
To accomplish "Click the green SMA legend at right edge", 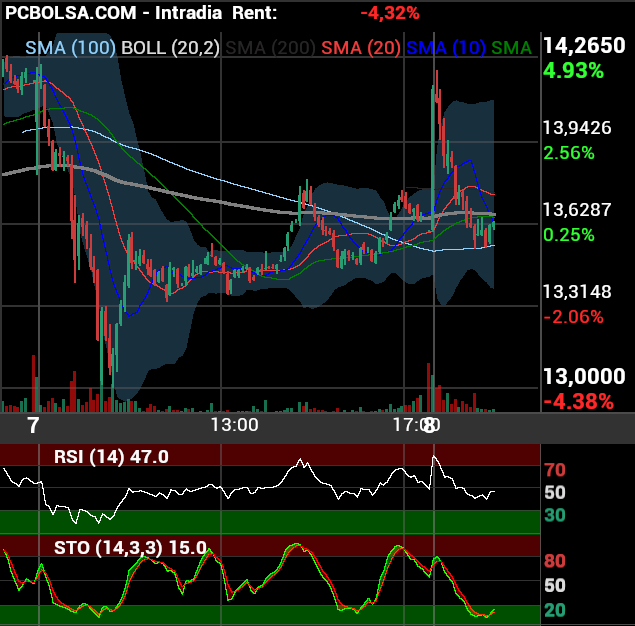I will pyautogui.click(x=511, y=48).
